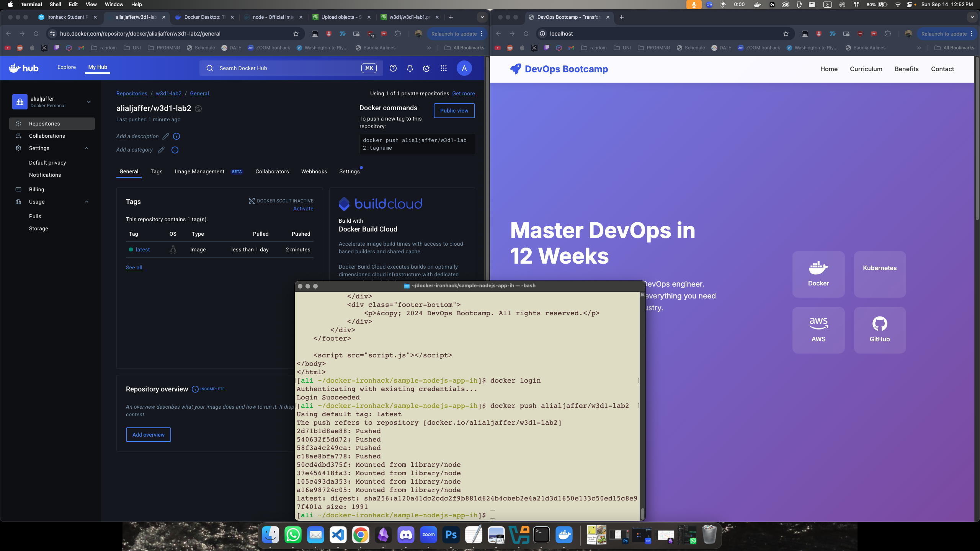The height and width of the screenshot is (551, 980).
Task: Open Docker Hub notifications bell
Action: (x=409, y=68)
